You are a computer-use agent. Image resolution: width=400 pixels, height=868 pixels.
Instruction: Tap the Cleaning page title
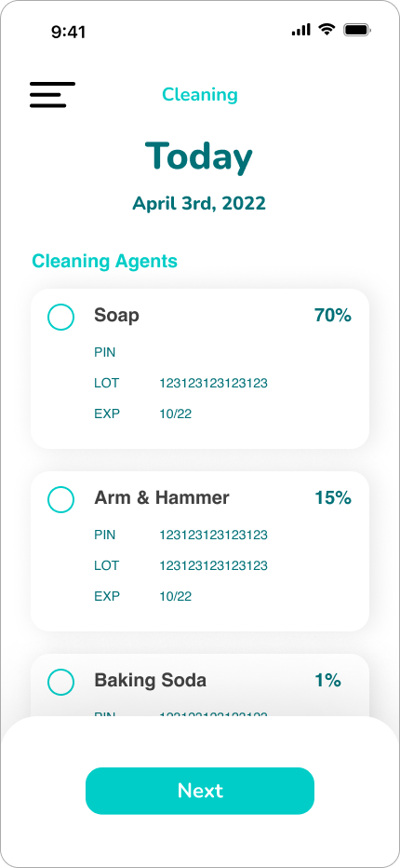200,95
